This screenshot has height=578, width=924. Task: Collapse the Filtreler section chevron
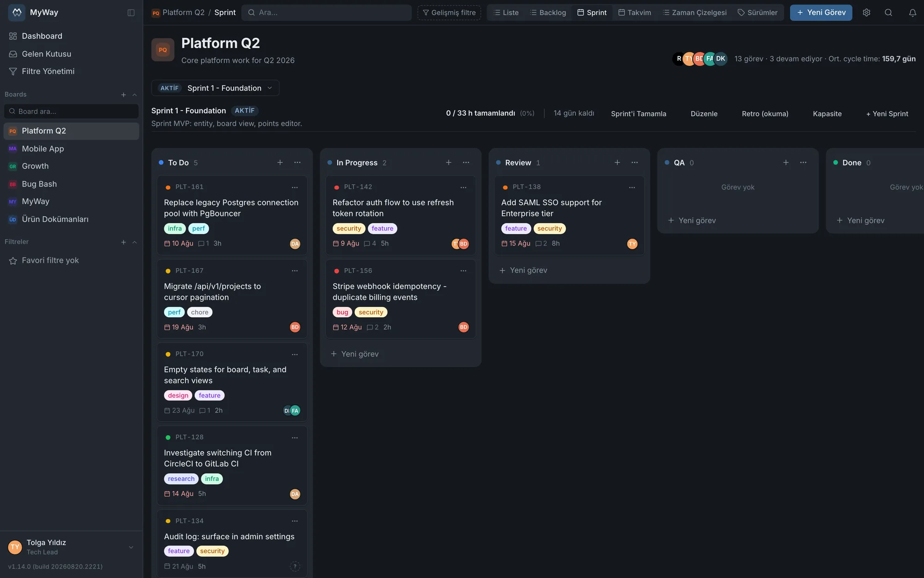pos(134,242)
